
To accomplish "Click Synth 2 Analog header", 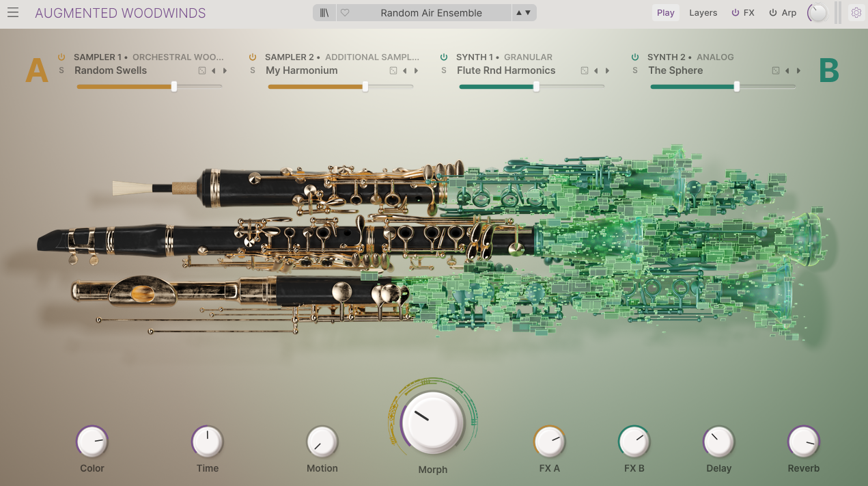I will click(690, 57).
